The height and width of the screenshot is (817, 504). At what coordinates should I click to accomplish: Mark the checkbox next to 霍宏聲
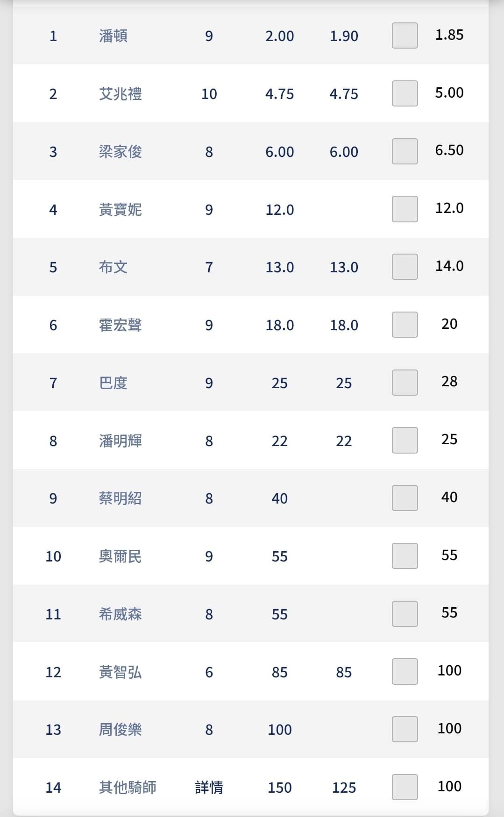tap(405, 325)
